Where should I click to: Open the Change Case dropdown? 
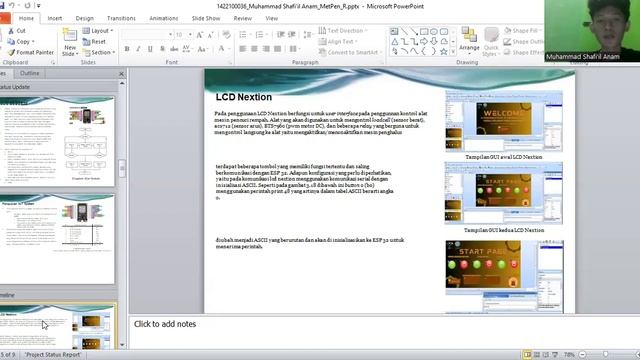[203, 49]
